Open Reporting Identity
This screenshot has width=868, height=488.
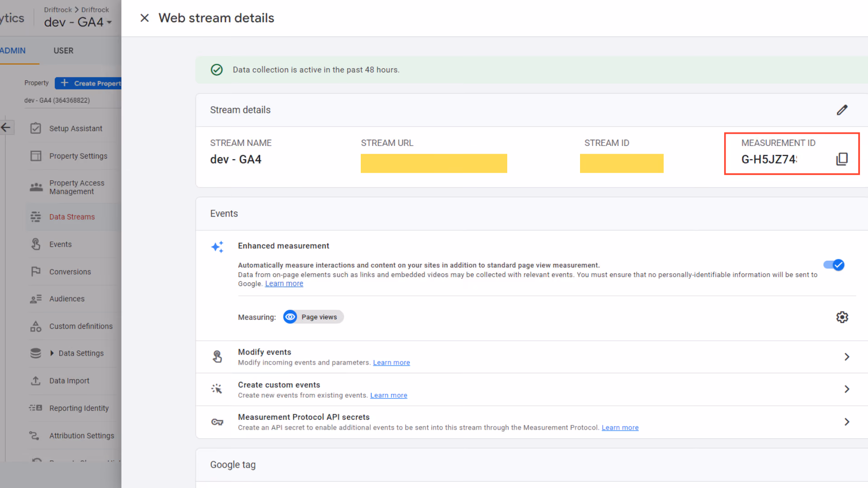(x=79, y=408)
